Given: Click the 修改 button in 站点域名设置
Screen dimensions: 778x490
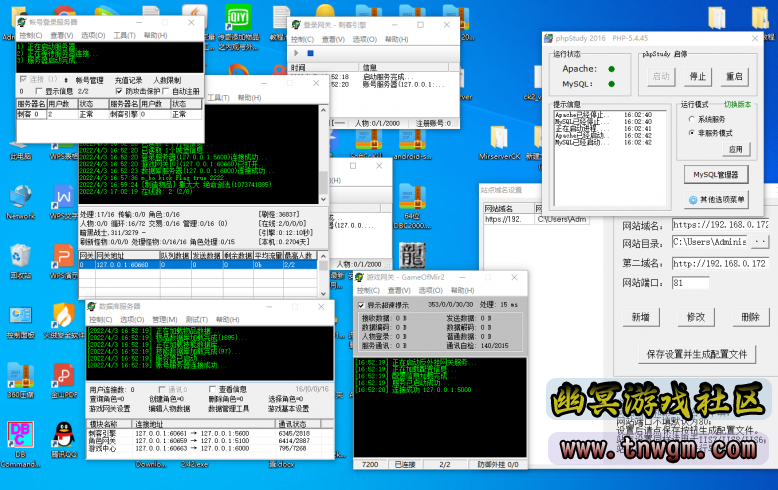Looking at the screenshot, I should (696, 317).
